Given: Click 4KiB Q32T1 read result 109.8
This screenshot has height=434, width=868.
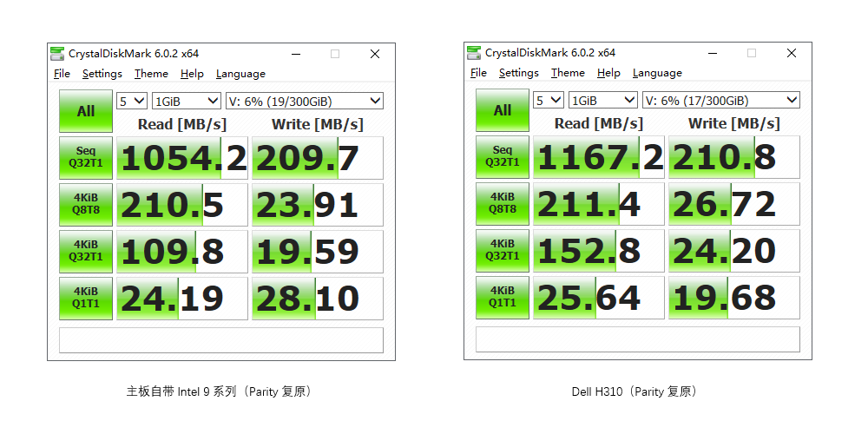Looking at the screenshot, I should (x=182, y=252).
